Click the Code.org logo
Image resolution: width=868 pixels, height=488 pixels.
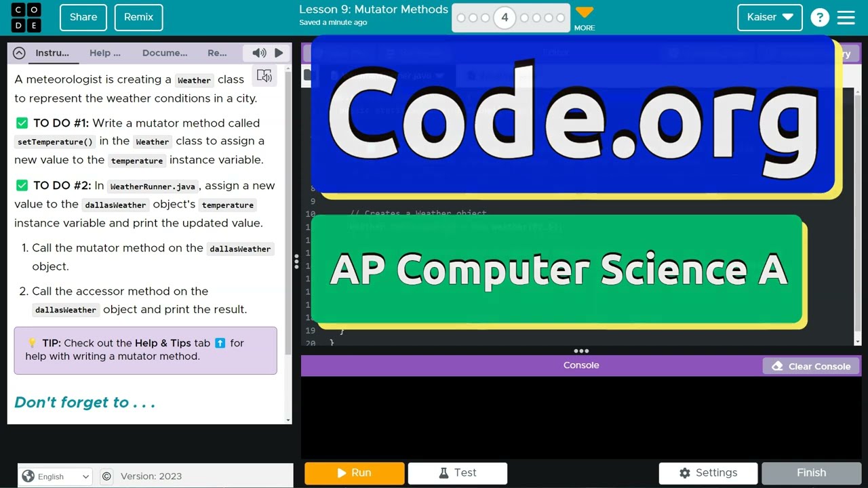[x=26, y=18]
